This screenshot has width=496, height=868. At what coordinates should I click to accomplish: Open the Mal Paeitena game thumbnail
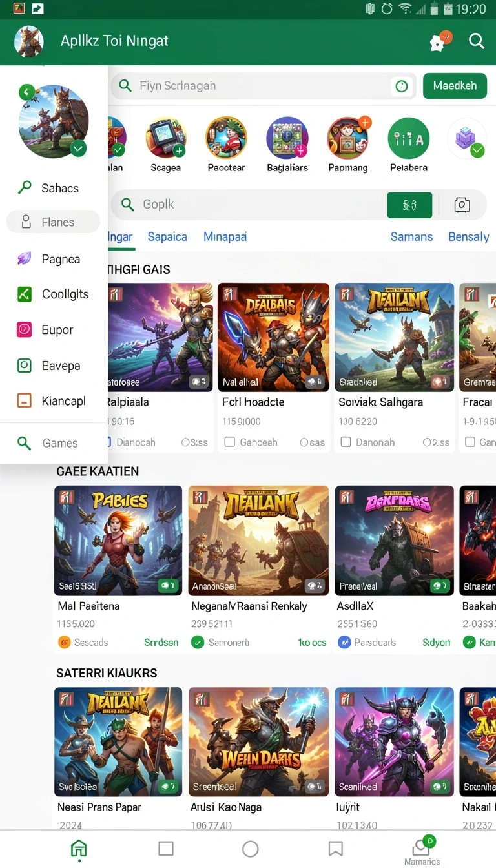118,541
